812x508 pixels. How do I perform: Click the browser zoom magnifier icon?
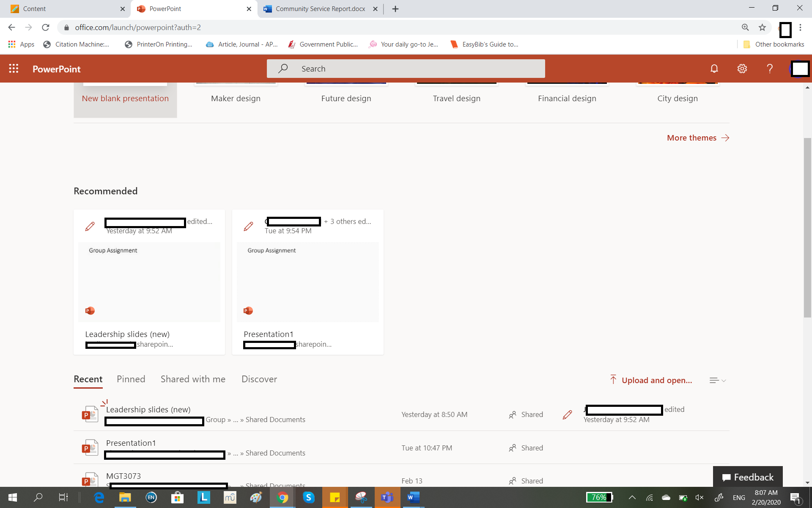tap(745, 28)
